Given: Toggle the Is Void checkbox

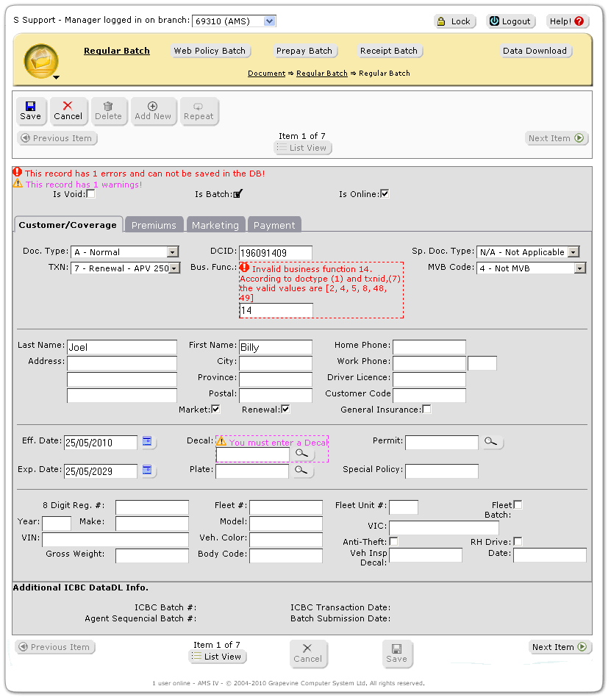Looking at the screenshot, I should point(91,194).
